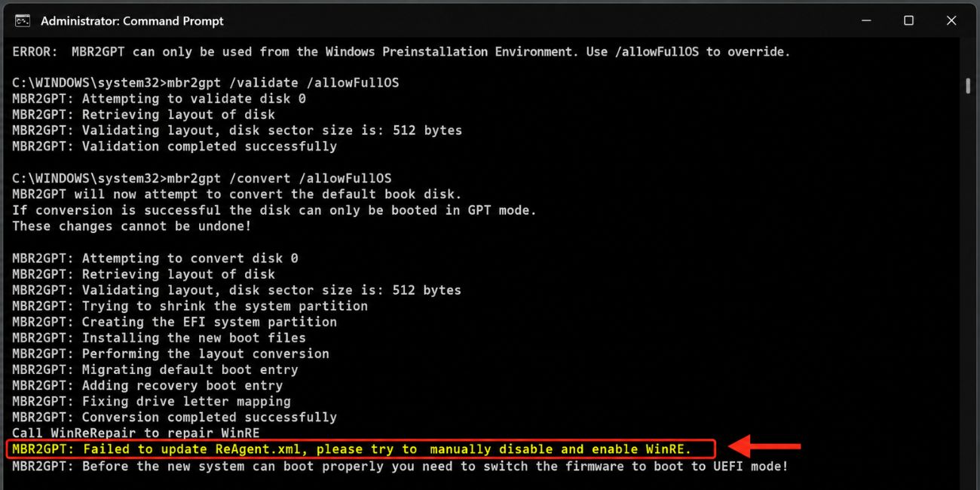Click 'MBR2GPT: Attempting to convert disk 0' line

[155, 259]
